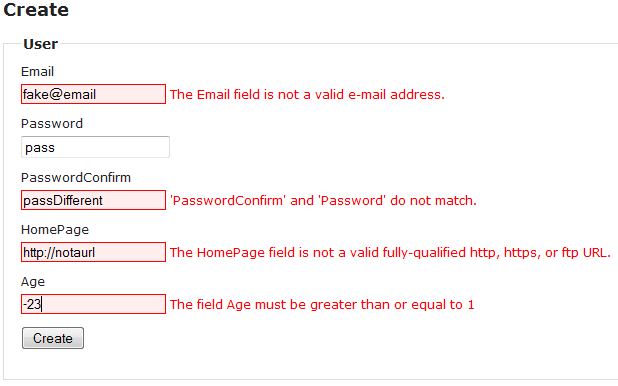Click the Email input field
This screenshot has width=618, height=386.
(93, 94)
